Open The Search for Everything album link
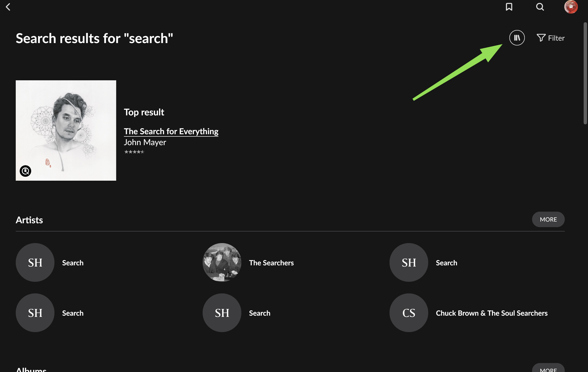 click(x=171, y=131)
